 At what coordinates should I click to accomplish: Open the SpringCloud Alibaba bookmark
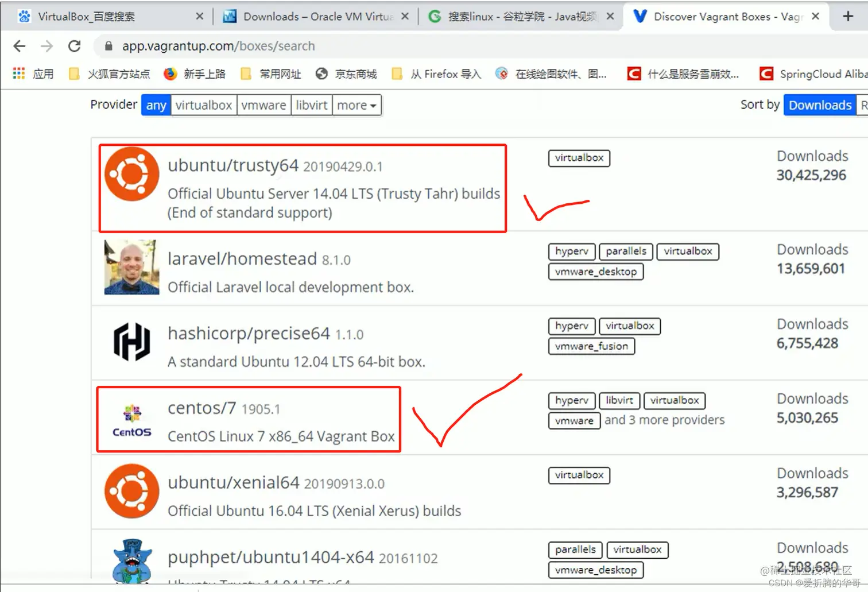[813, 73]
